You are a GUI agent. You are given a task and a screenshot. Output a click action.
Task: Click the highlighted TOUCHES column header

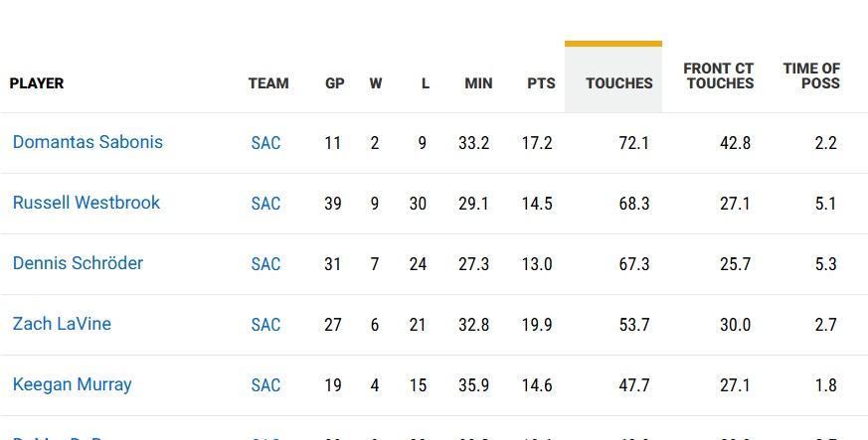(x=618, y=83)
